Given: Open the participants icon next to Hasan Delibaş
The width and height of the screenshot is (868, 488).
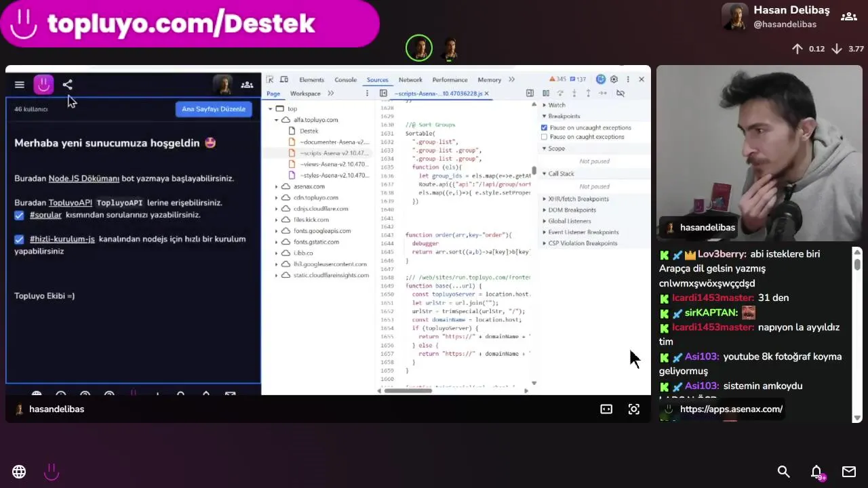Looking at the screenshot, I should click(x=848, y=16).
